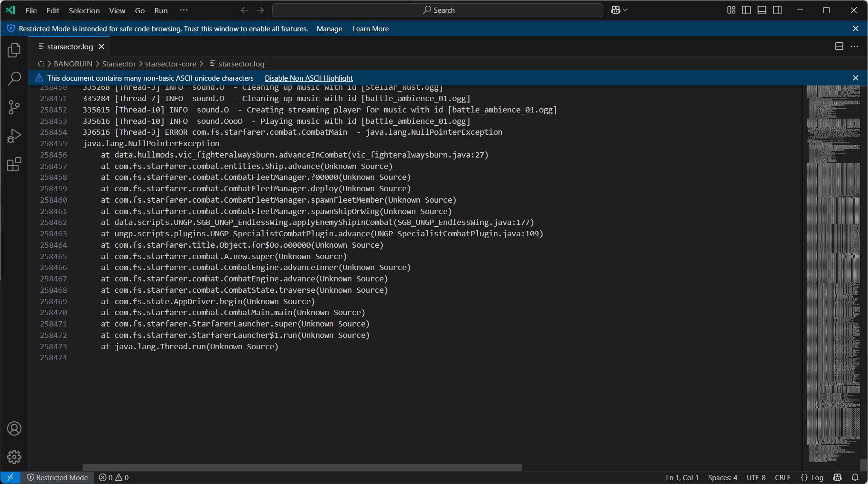Open editor More Actions ellipsis menu
This screenshot has width=868, height=484.
click(854, 47)
